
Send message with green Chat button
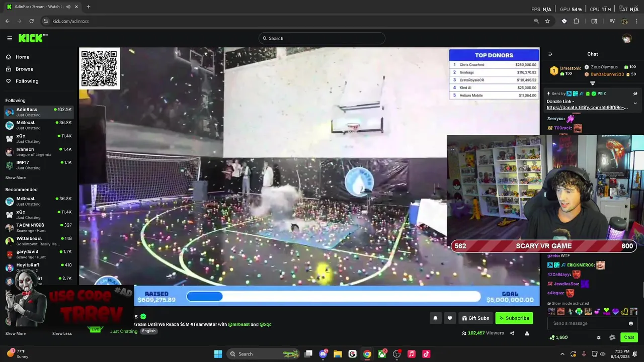point(629,337)
